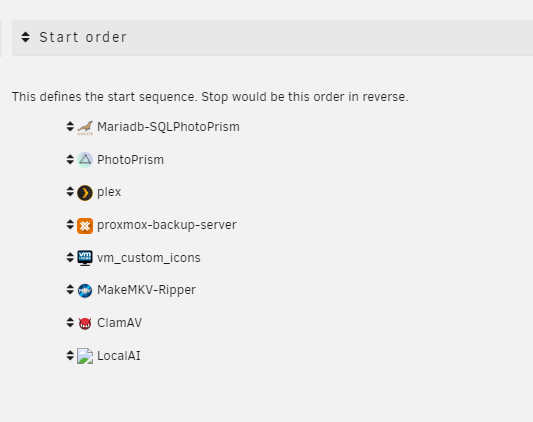533x422 pixels.
Task: Click sort handle next to MakeMKV-Ripper
Action: point(70,289)
